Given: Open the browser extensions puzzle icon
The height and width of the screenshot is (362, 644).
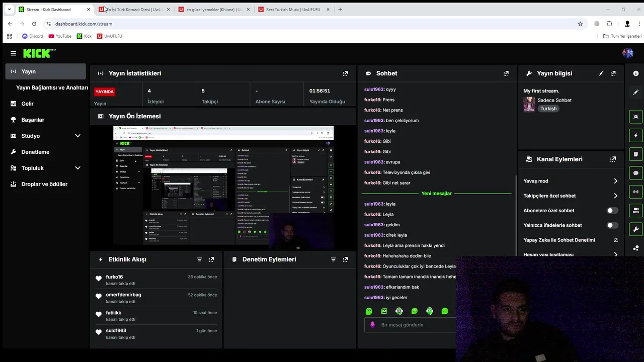Looking at the screenshot, I should [x=609, y=24].
